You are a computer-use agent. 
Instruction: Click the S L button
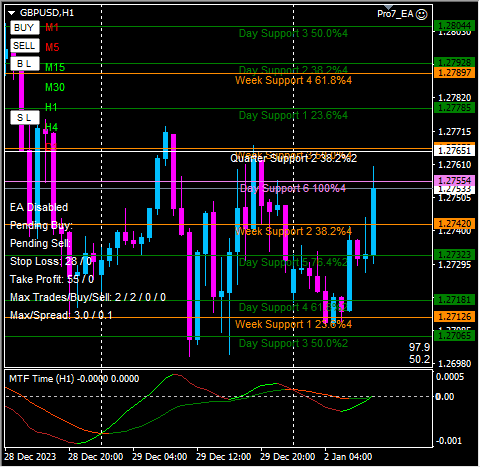coord(25,118)
